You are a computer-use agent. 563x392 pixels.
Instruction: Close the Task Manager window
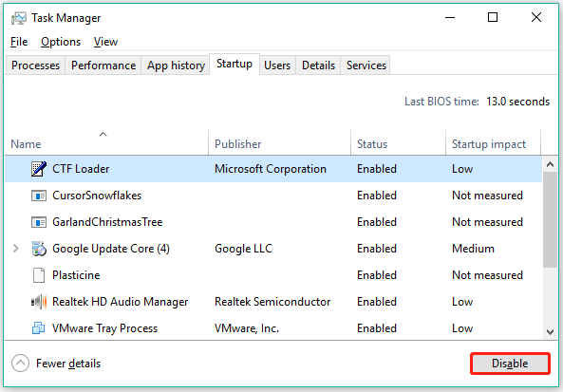(536, 17)
